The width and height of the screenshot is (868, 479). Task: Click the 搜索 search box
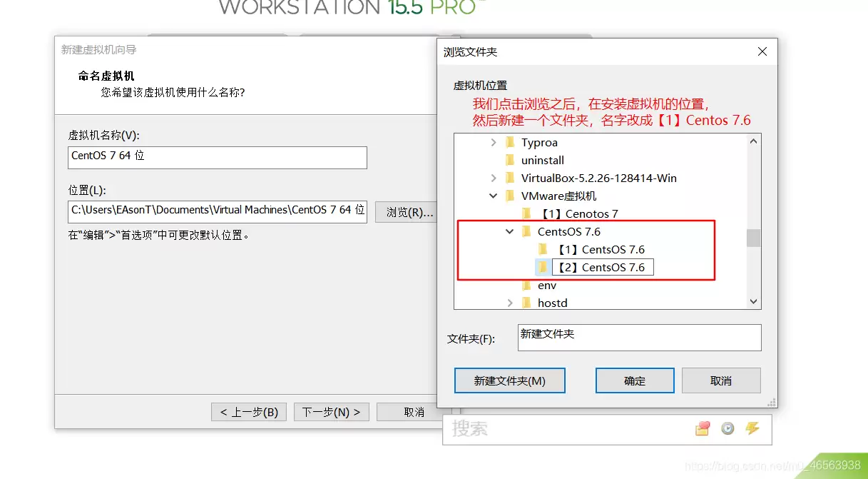(567, 429)
